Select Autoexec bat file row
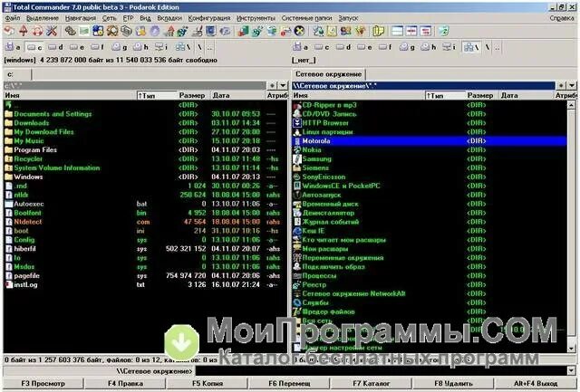580x392 pixels. point(145,204)
